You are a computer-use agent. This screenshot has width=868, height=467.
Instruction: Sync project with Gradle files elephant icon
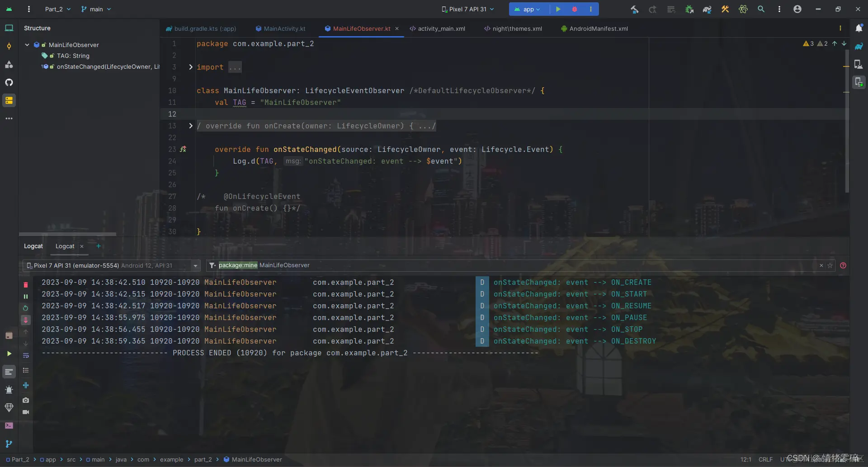pos(707,9)
